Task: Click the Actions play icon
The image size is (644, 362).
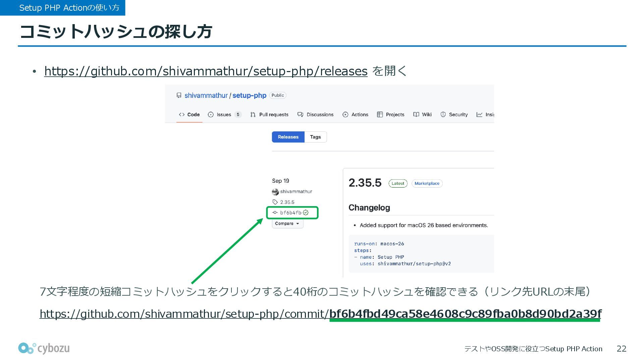Action: click(x=345, y=115)
